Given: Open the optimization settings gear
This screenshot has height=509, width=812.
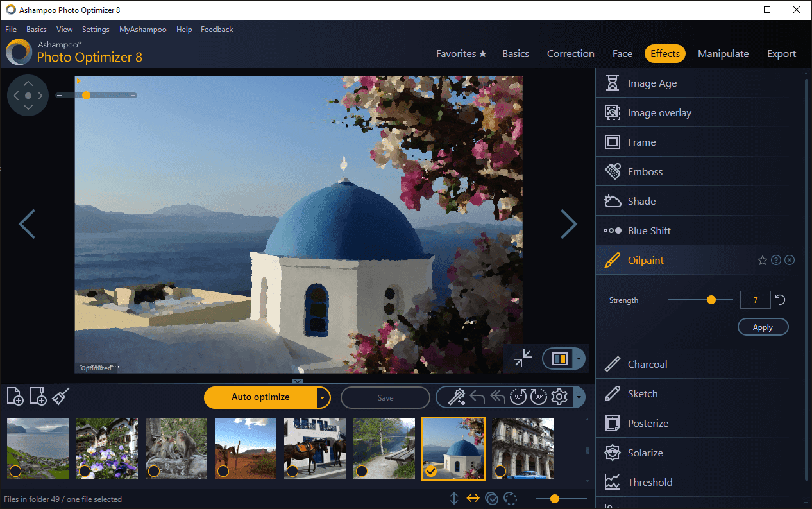Looking at the screenshot, I should pos(559,397).
